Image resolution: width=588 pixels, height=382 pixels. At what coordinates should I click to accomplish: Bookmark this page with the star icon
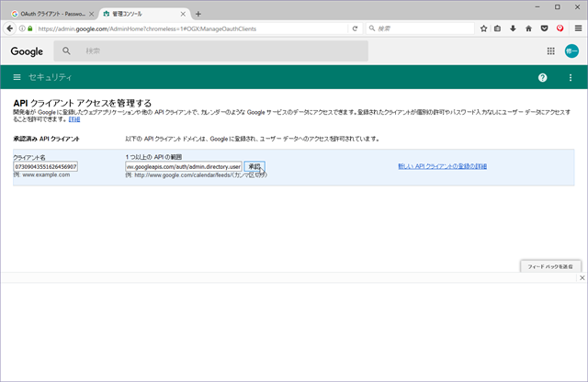[x=482, y=28]
